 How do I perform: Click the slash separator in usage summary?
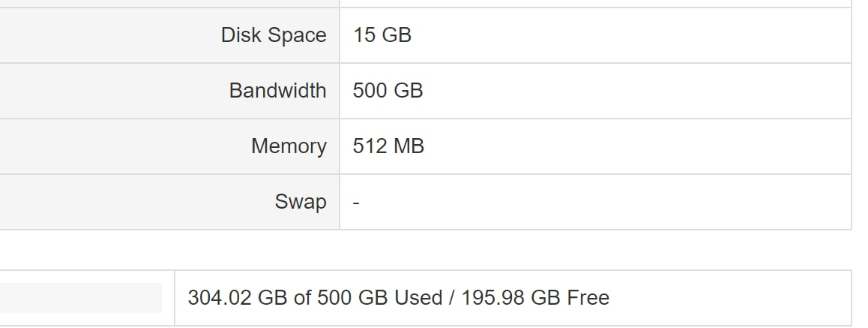pyautogui.click(x=452, y=298)
